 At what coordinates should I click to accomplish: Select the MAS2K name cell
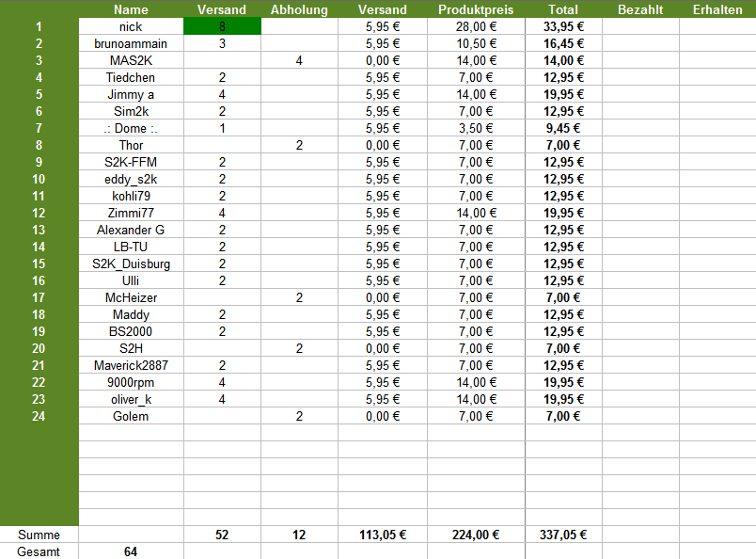pyautogui.click(x=131, y=60)
